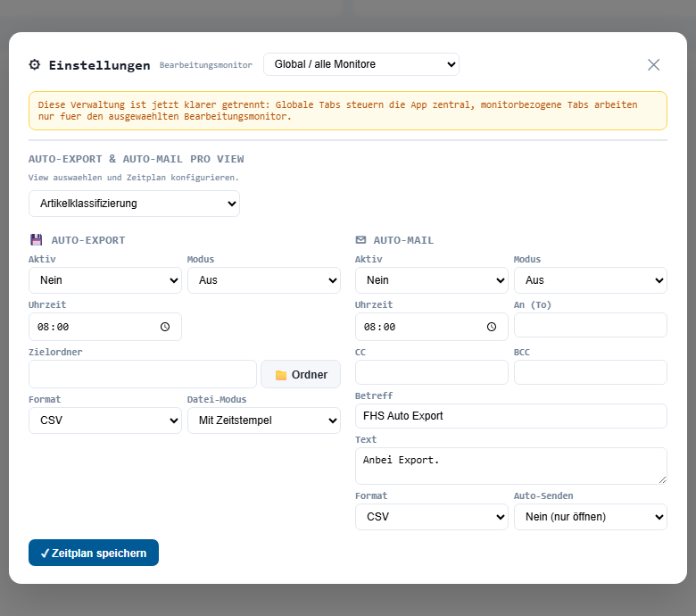The width and height of the screenshot is (696, 616).
Task: Open the Auto-Senden dropdown
Action: (590, 517)
